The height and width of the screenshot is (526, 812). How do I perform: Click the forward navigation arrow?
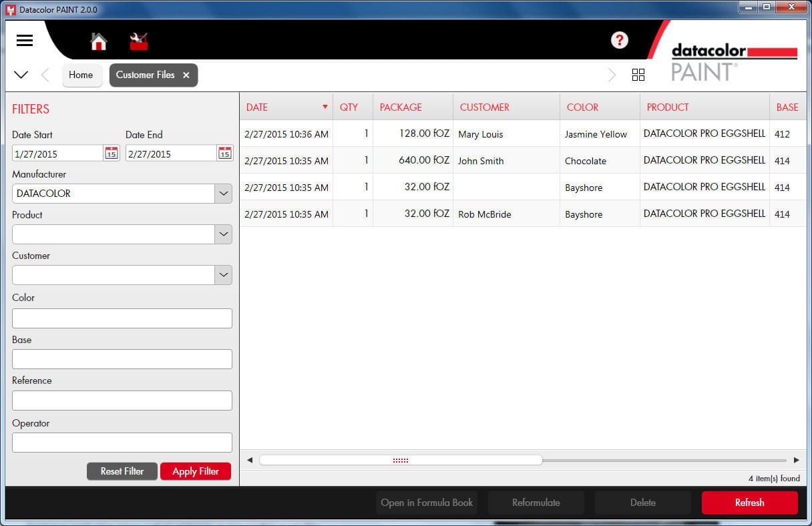coord(612,75)
